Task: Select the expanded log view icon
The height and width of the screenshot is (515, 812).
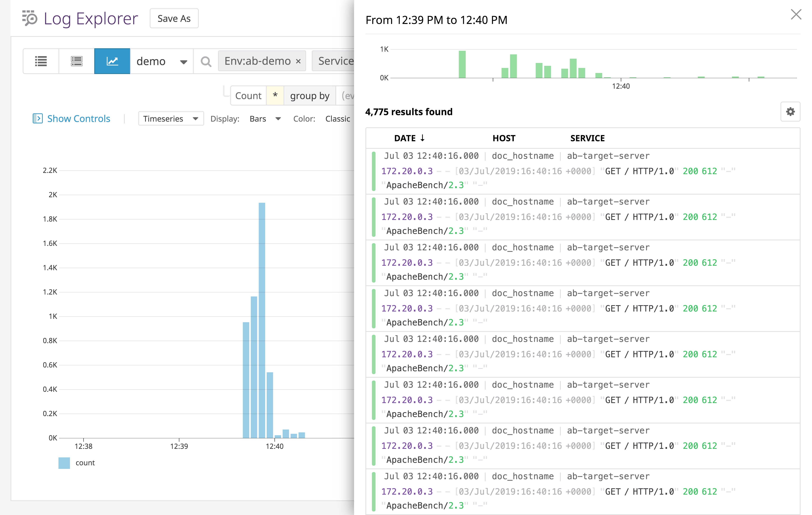Action: tap(76, 61)
